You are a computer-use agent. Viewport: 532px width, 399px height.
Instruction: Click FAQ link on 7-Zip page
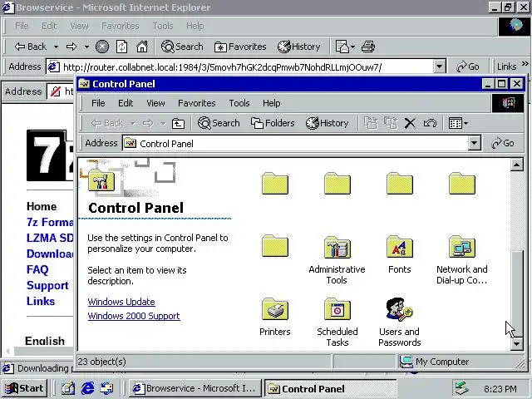(x=37, y=269)
